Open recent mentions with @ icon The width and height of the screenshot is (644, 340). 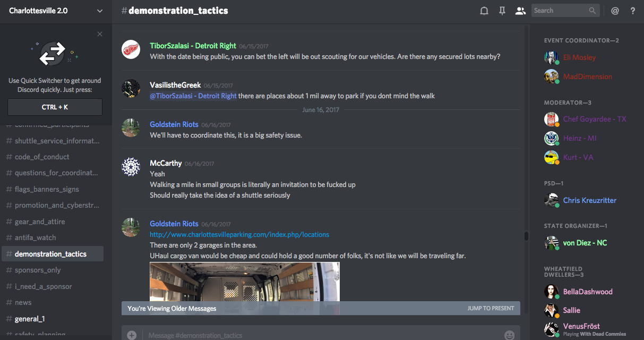615,11
